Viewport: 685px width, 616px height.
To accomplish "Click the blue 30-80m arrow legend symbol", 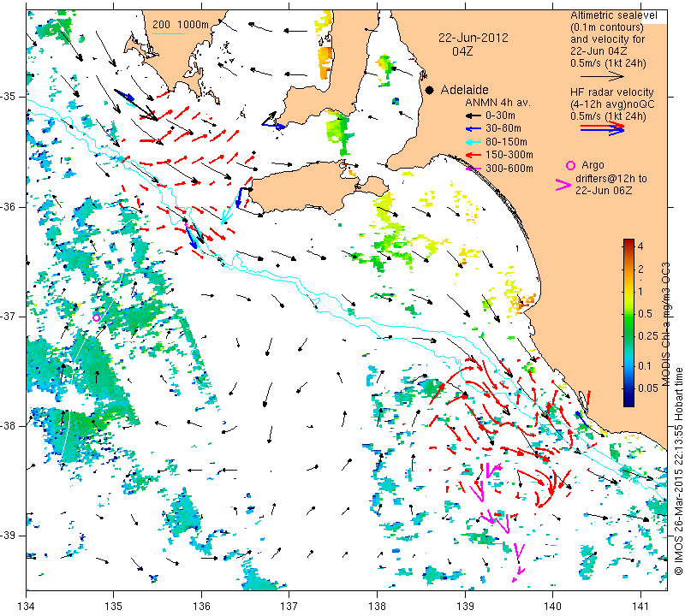I will click(473, 129).
